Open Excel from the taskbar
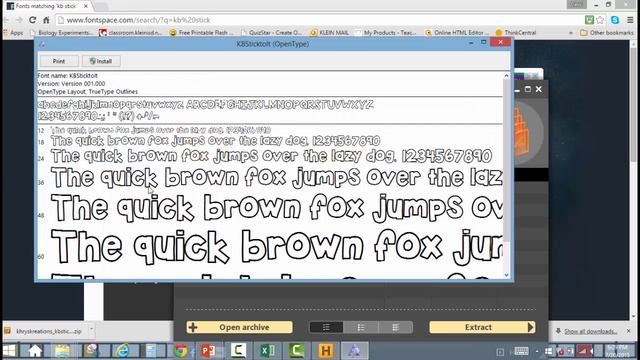 pyautogui.click(x=267, y=351)
